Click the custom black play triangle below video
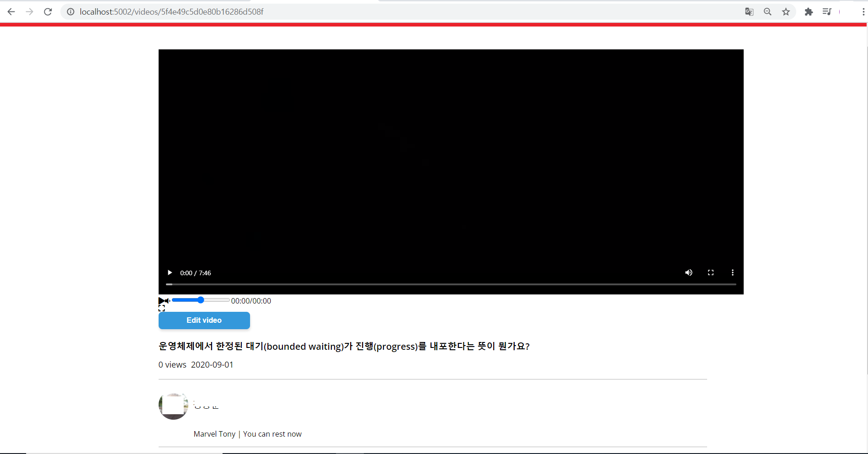 [161, 301]
